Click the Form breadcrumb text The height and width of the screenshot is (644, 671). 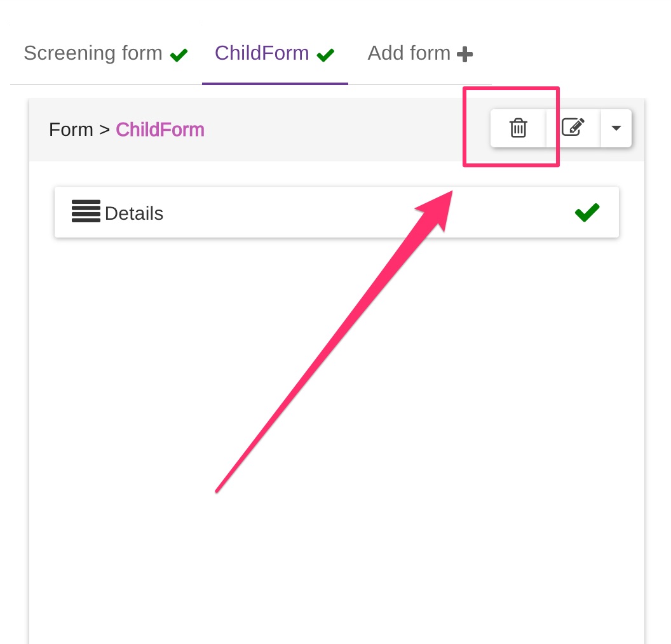coord(71,130)
